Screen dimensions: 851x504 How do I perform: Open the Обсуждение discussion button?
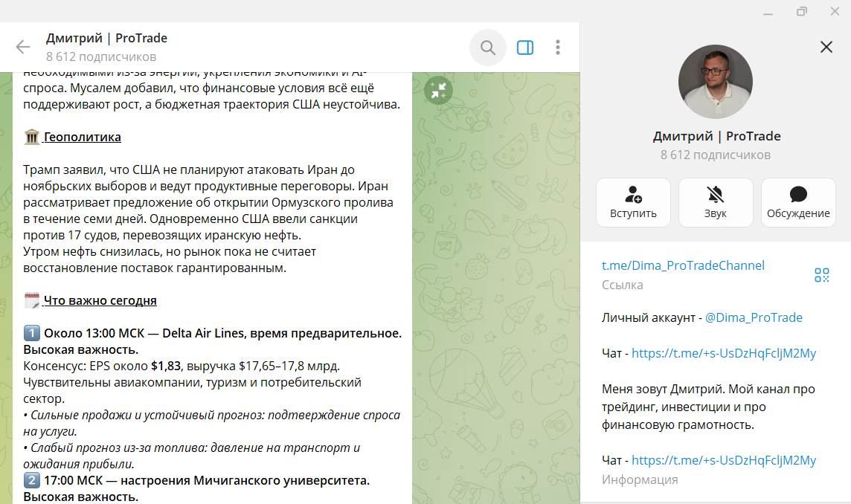[797, 202]
